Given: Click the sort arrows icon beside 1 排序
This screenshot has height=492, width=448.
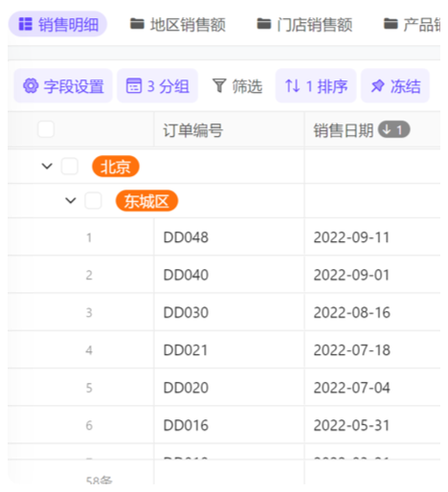Looking at the screenshot, I should pos(292,86).
